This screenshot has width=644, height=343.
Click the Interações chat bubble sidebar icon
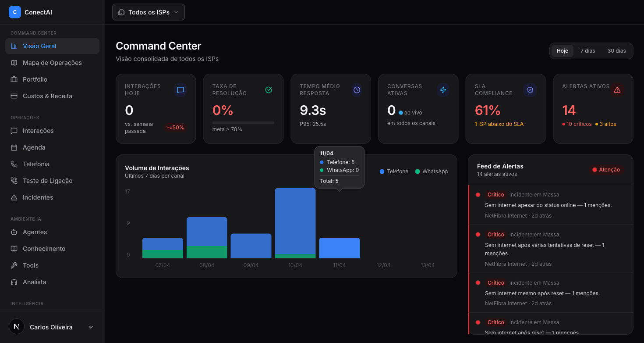click(x=14, y=131)
